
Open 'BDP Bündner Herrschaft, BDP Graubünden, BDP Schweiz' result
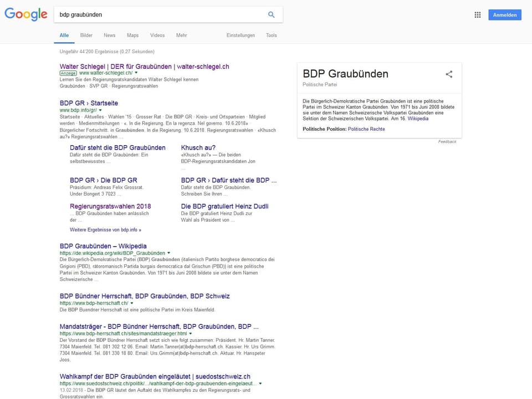pyautogui.click(x=145, y=296)
